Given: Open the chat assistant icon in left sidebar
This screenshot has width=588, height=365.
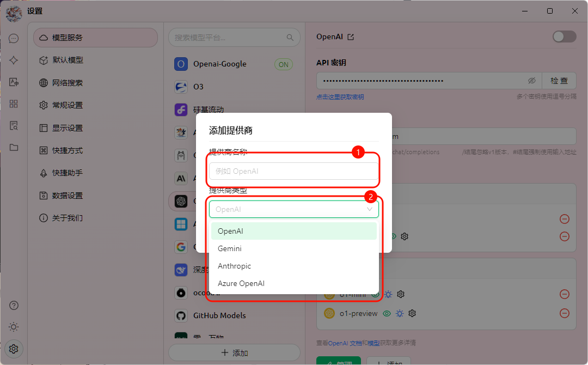Looking at the screenshot, I should (x=14, y=39).
